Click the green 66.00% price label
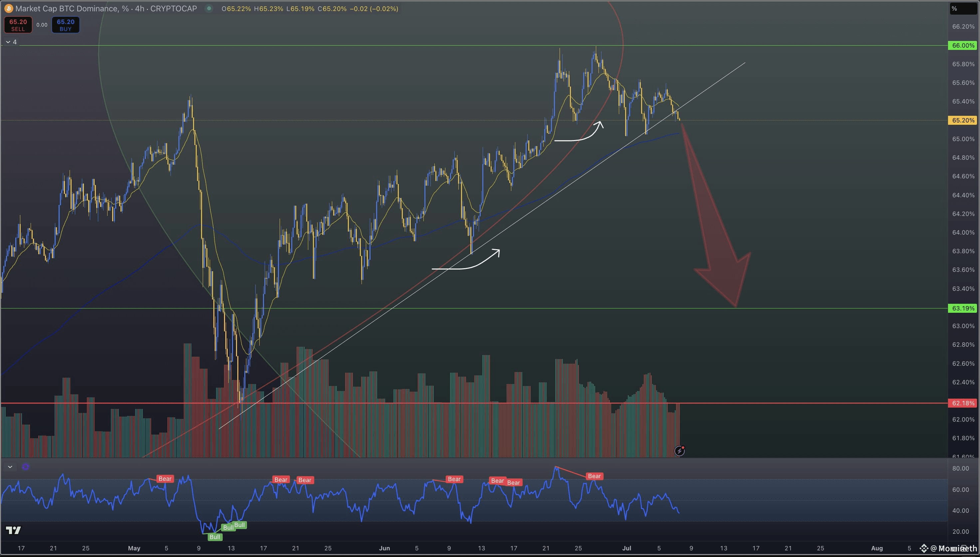This screenshot has height=557, width=980. pyautogui.click(x=963, y=46)
